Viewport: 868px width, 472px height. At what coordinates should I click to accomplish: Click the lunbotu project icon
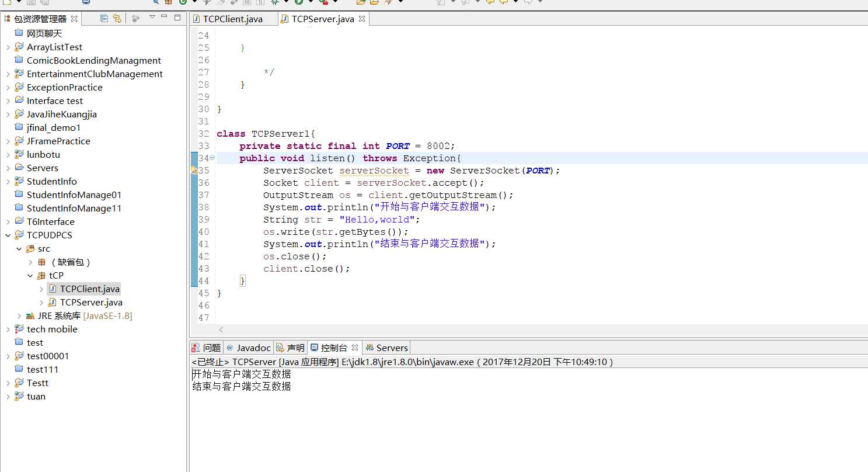click(19, 154)
